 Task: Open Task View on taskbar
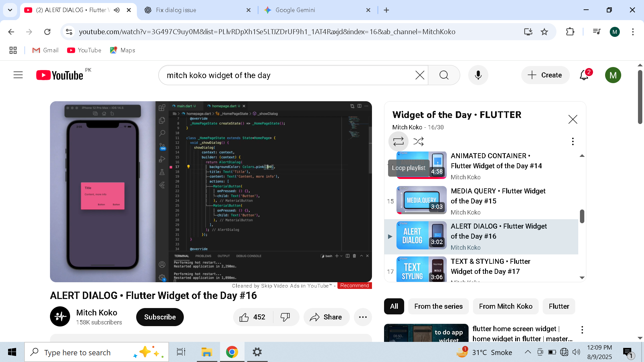pos(181,352)
